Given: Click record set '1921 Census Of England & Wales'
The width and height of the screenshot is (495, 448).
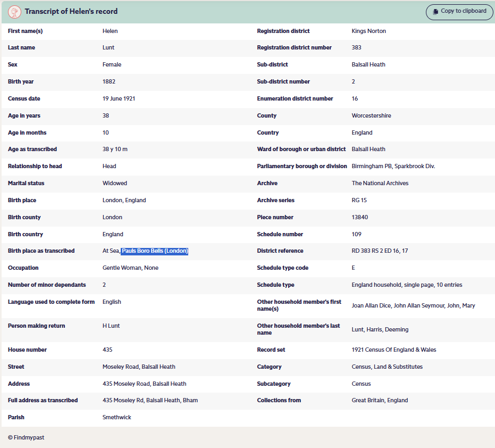Looking at the screenshot, I should click(394, 350).
